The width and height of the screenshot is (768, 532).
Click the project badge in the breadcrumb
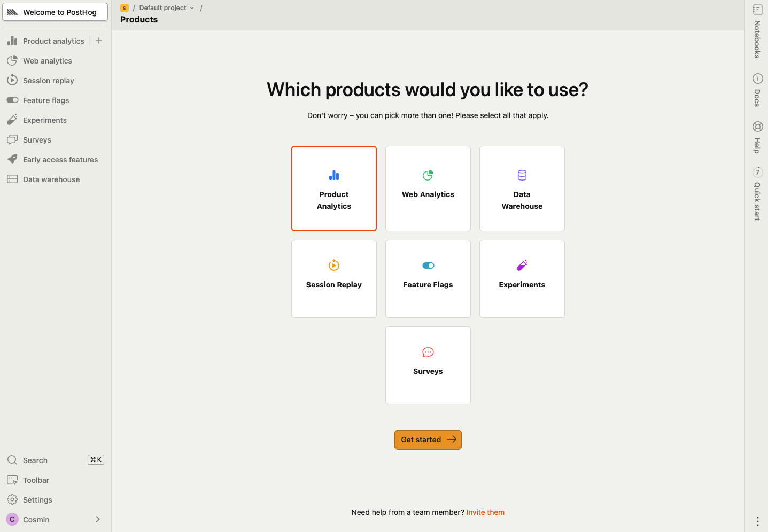pos(125,8)
